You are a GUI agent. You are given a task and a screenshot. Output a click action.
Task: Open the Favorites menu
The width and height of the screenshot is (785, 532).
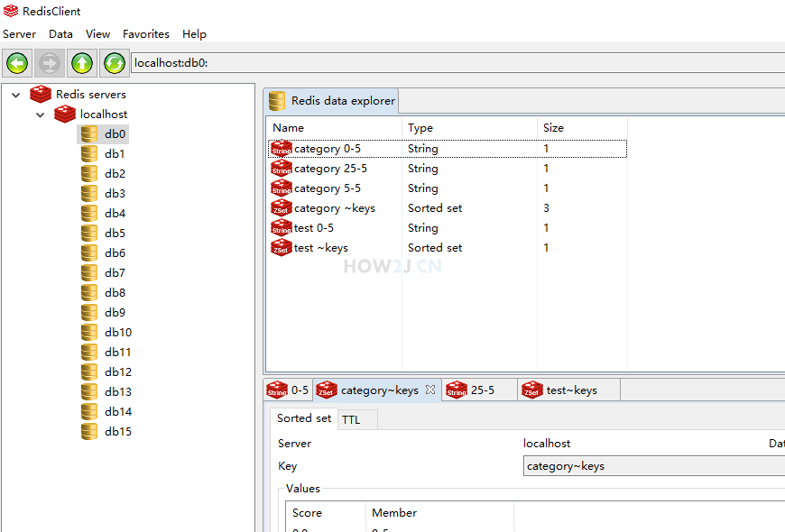click(145, 34)
